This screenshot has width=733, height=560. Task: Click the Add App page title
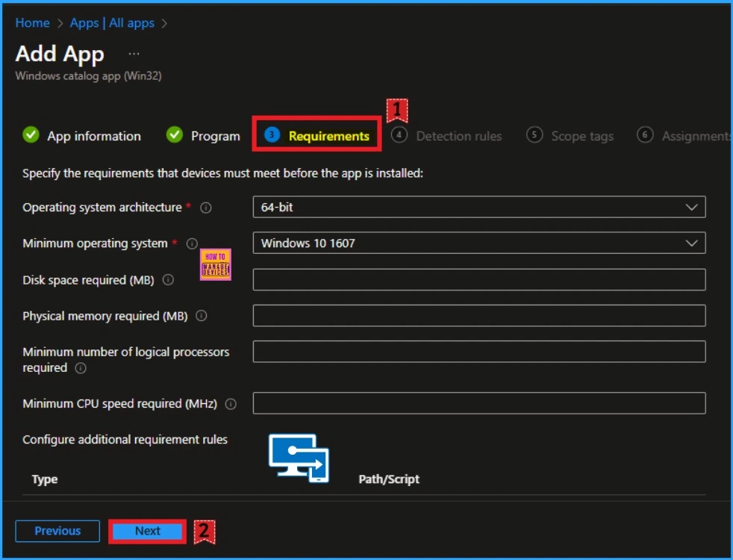tap(60, 54)
